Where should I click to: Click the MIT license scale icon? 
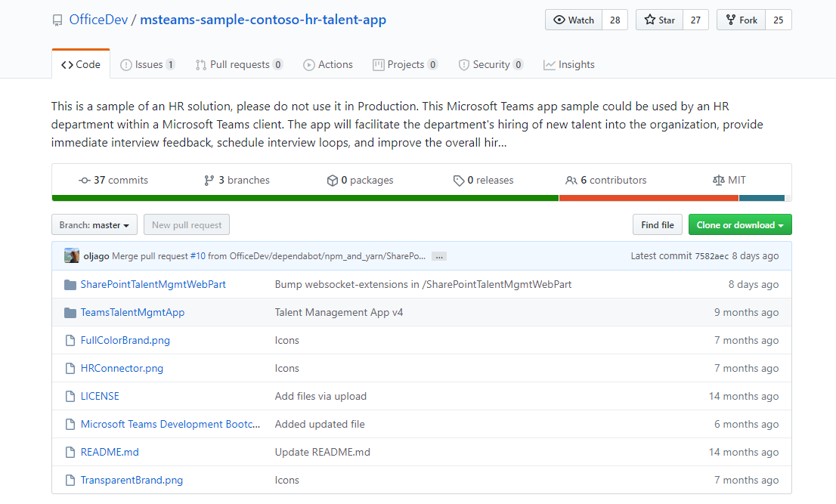[x=719, y=181]
